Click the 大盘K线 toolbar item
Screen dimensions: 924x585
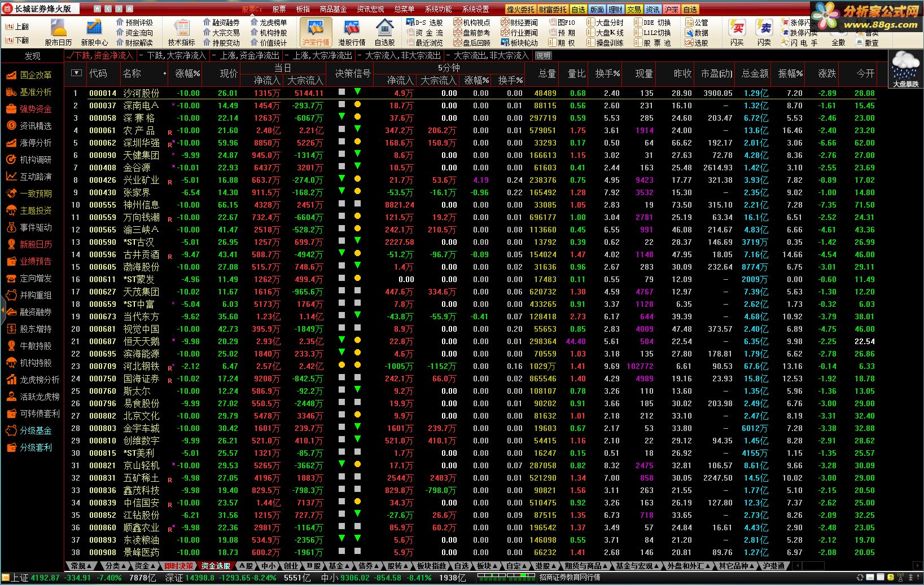(x=606, y=33)
